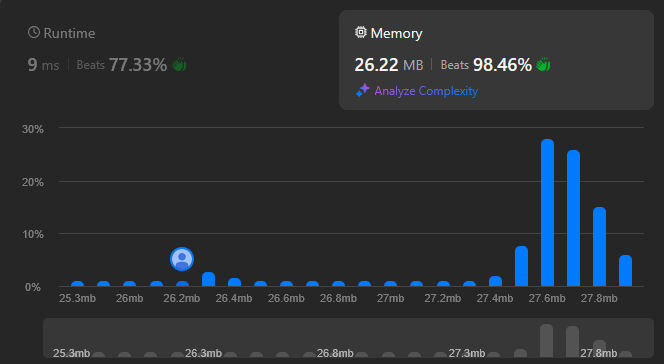
Task: Click the tallest bar at 27.6mb
Action: (548, 212)
